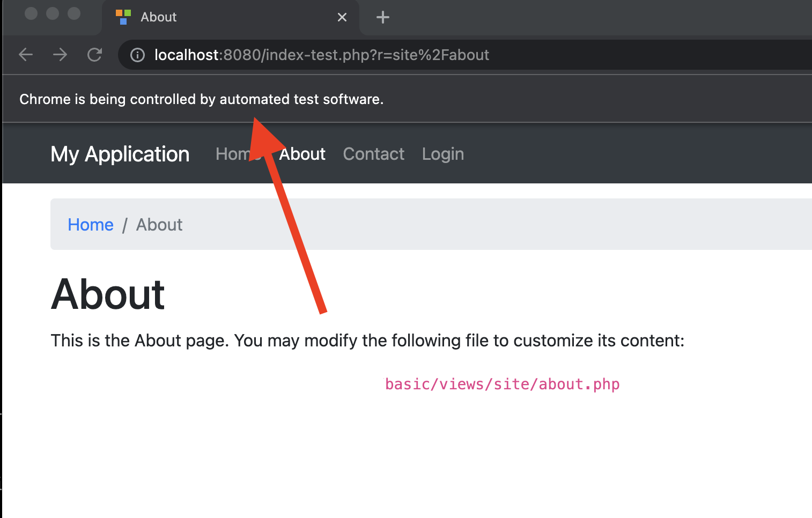Click the My Application brand link
This screenshot has height=518, width=812.
(x=120, y=154)
